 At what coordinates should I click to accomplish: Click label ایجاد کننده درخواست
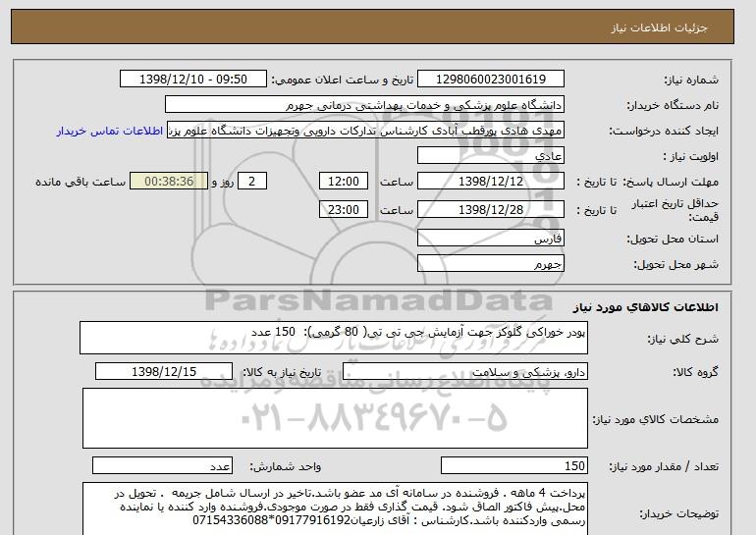664,132
